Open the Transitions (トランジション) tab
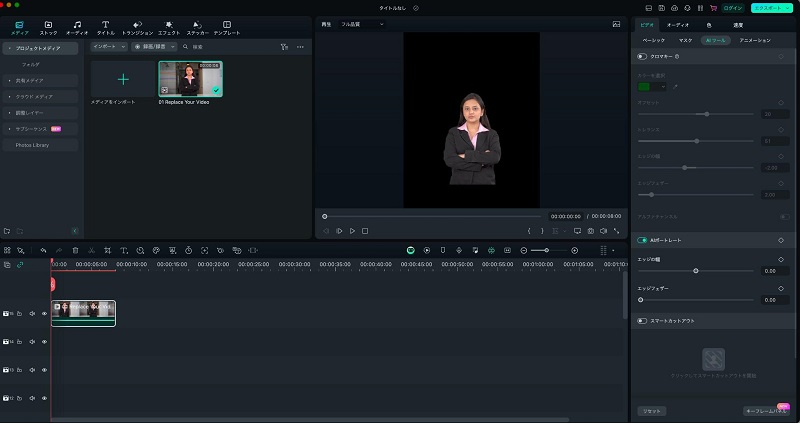This screenshot has height=423, width=800. coord(137,28)
